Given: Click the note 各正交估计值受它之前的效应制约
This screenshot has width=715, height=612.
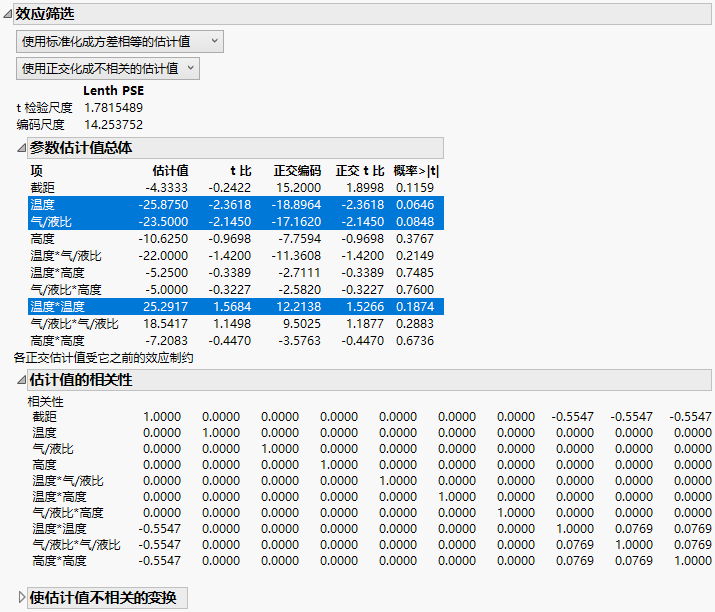Looking at the screenshot, I should click(104, 358).
